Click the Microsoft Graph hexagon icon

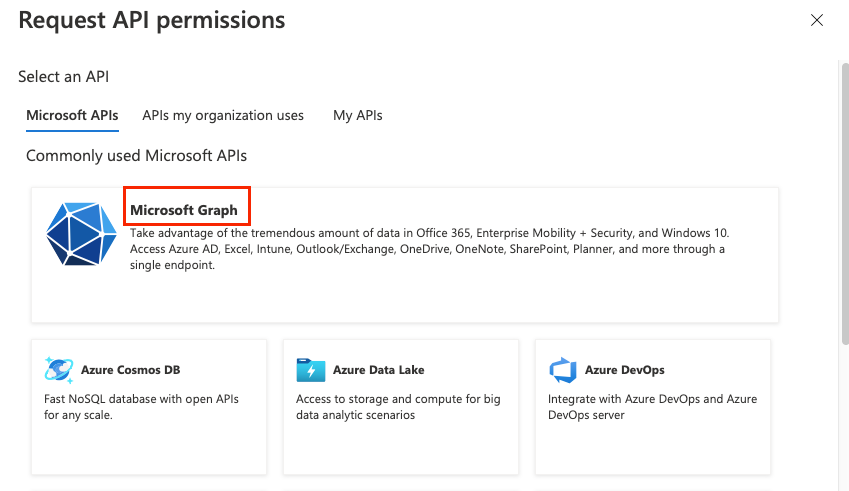82,235
